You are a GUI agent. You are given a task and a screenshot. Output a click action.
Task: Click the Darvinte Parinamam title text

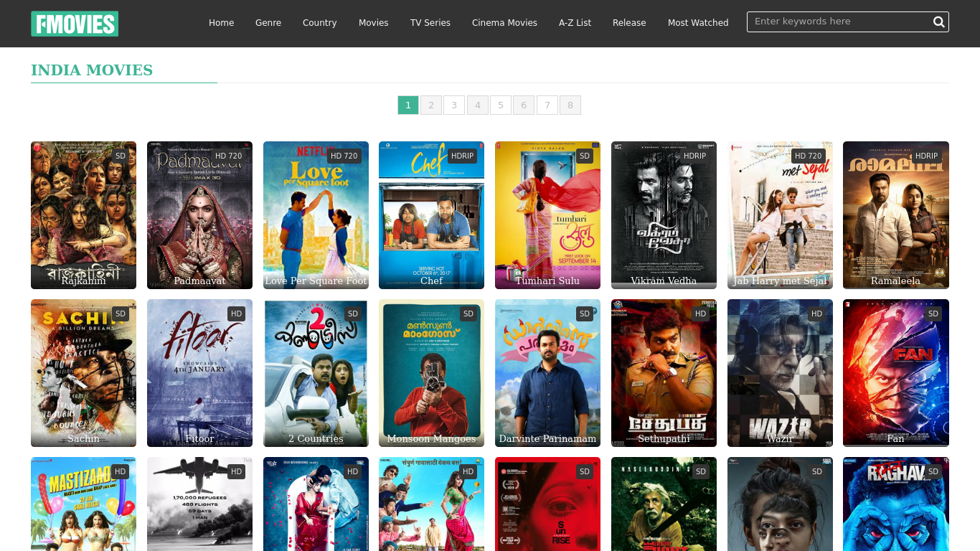click(x=547, y=438)
